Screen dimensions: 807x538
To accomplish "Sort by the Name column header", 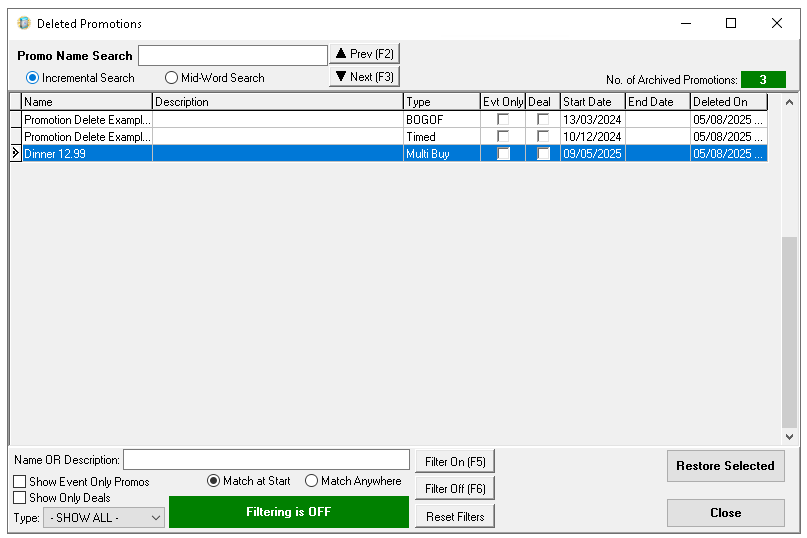I will click(x=86, y=102).
